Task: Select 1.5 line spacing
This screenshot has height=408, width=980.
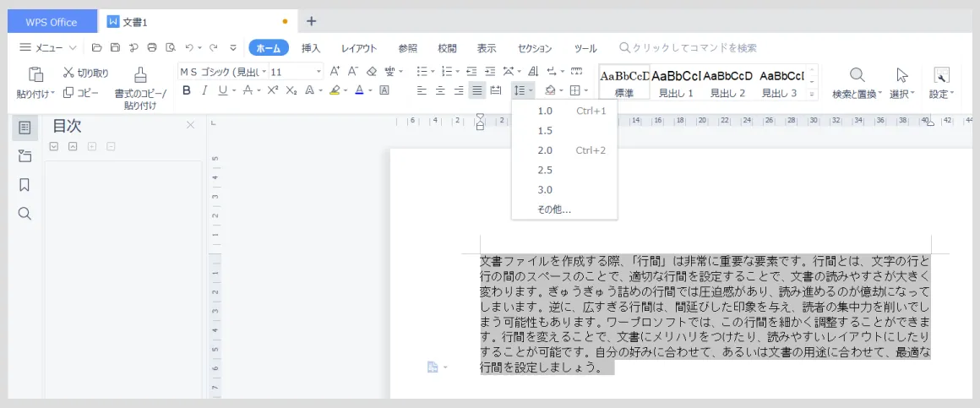Action: point(564,131)
